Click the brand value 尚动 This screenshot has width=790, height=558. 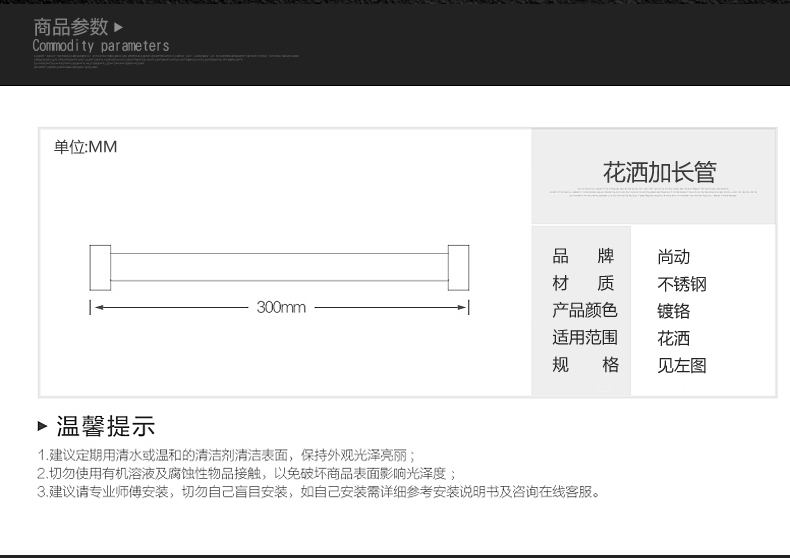[674, 257]
